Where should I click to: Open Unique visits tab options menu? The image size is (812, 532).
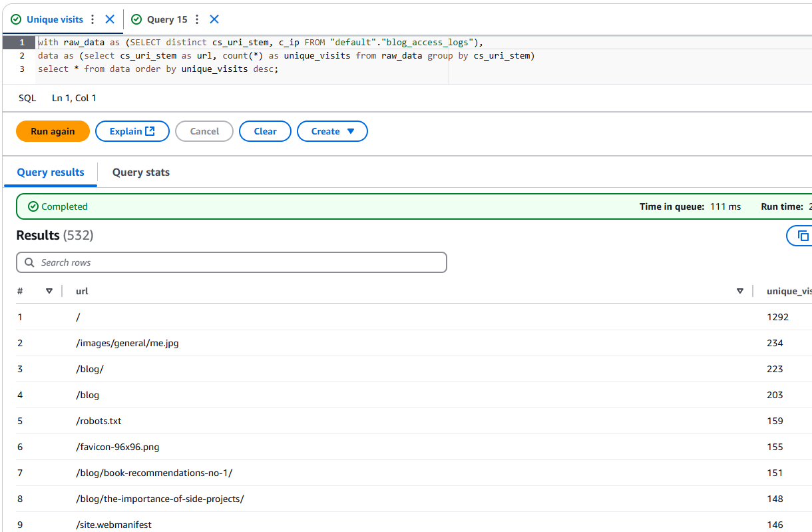pyautogui.click(x=93, y=19)
